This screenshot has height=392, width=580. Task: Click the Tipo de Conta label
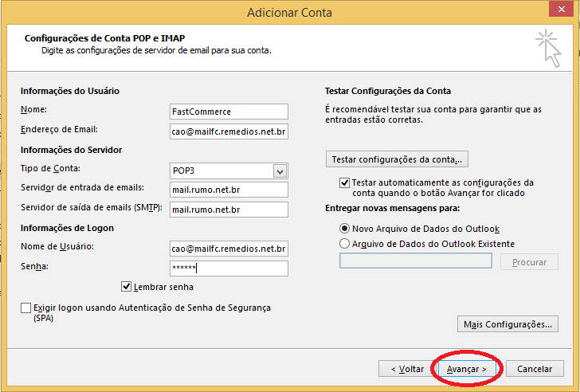[50, 168]
